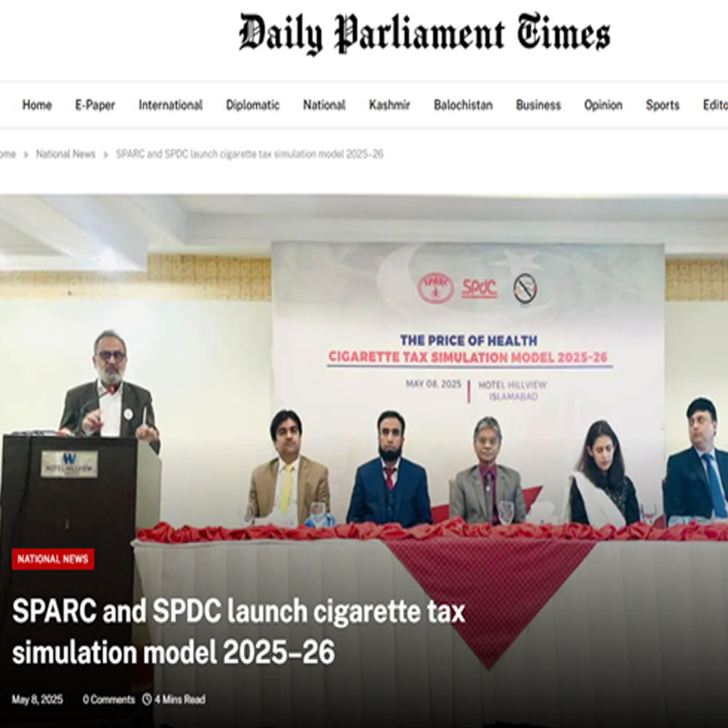Click National News breadcrumb link
728x728 pixels.
(66, 154)
